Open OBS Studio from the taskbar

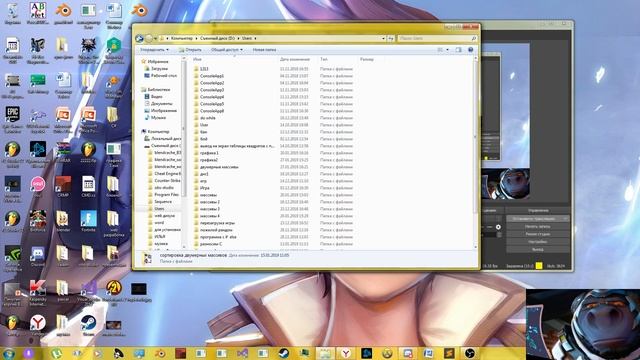(x=470, y=353)
